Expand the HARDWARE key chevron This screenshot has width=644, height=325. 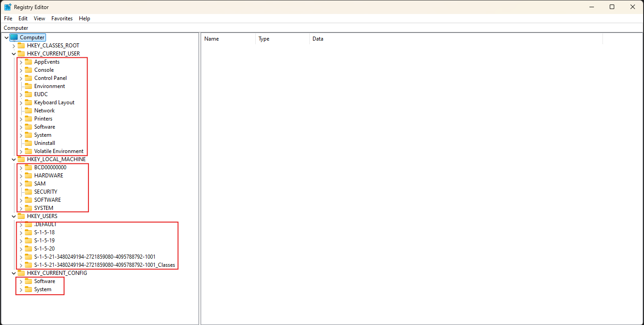tap(21, 176)
